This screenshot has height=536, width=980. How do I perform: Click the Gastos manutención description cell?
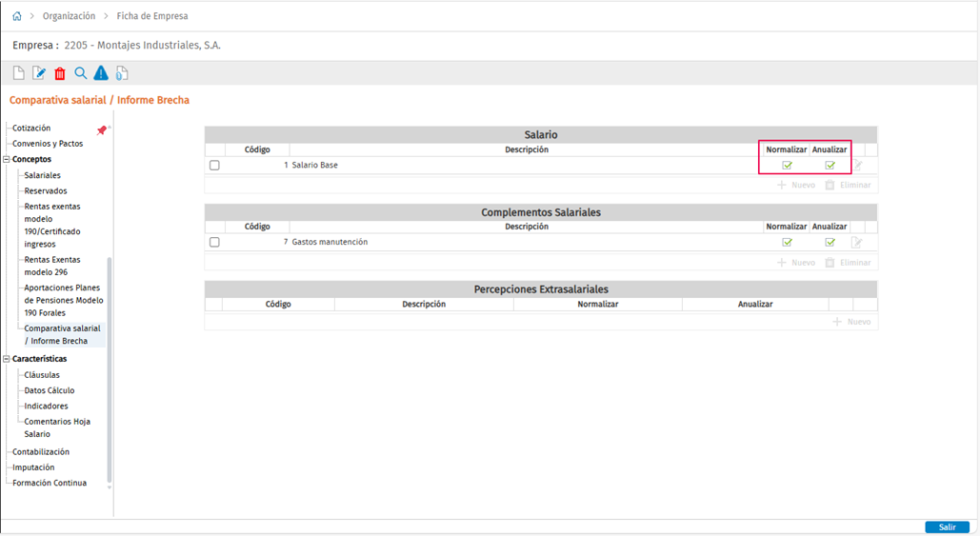[527, 243]
